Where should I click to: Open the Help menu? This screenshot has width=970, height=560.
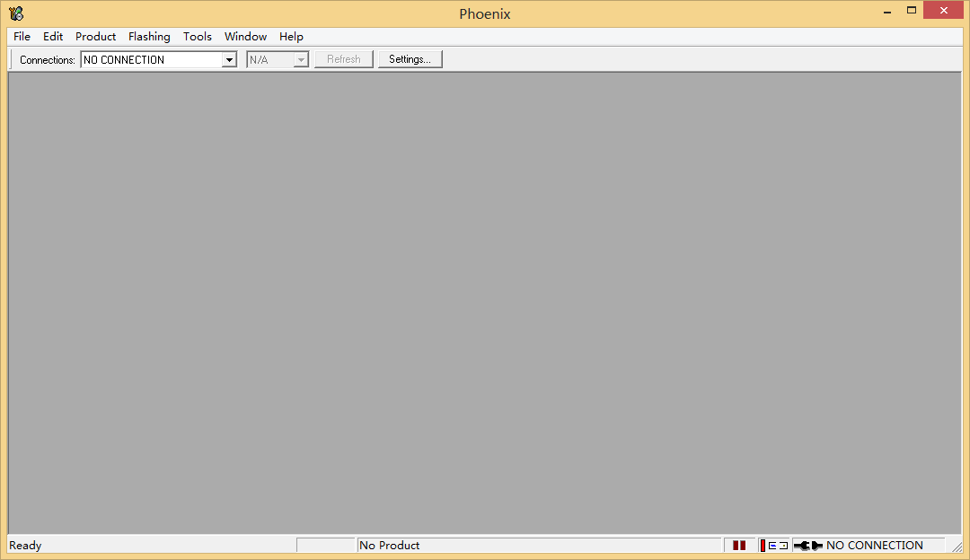point(291,37)
